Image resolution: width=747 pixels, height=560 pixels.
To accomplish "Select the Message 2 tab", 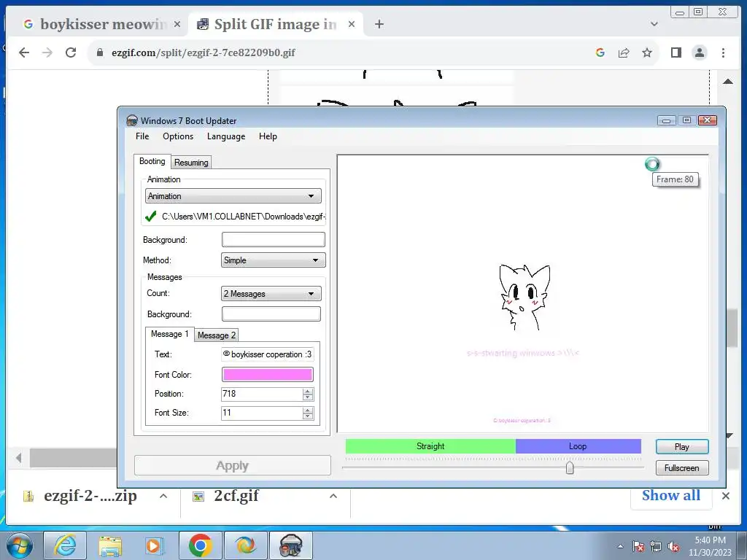I will click(x=217, y=335).
